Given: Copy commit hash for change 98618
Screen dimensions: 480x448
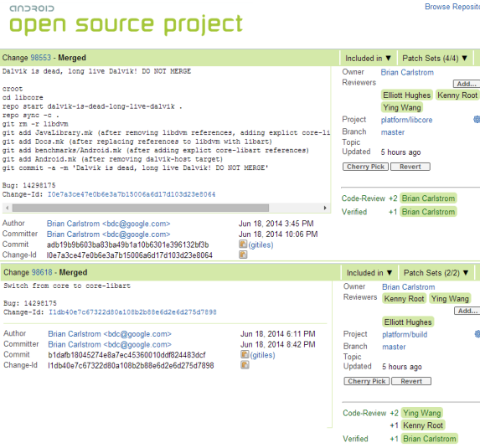Looking at the screenshot, I should 245,354.
